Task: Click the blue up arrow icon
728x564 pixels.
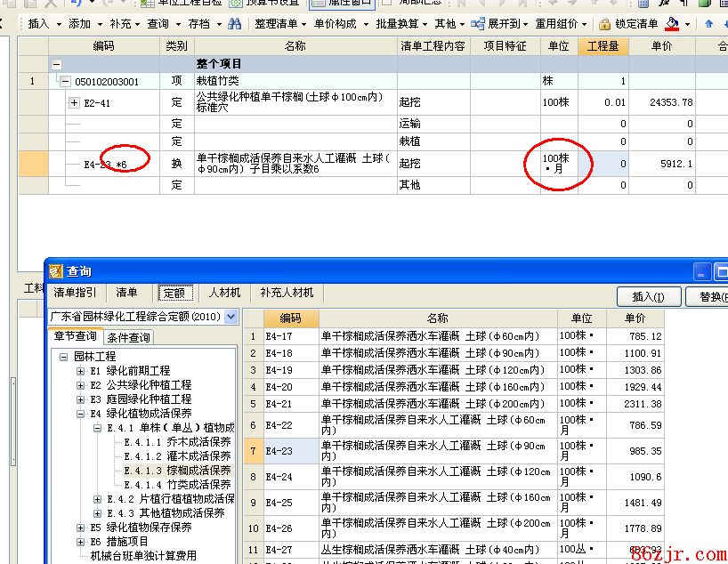Action: click(709, 24)
